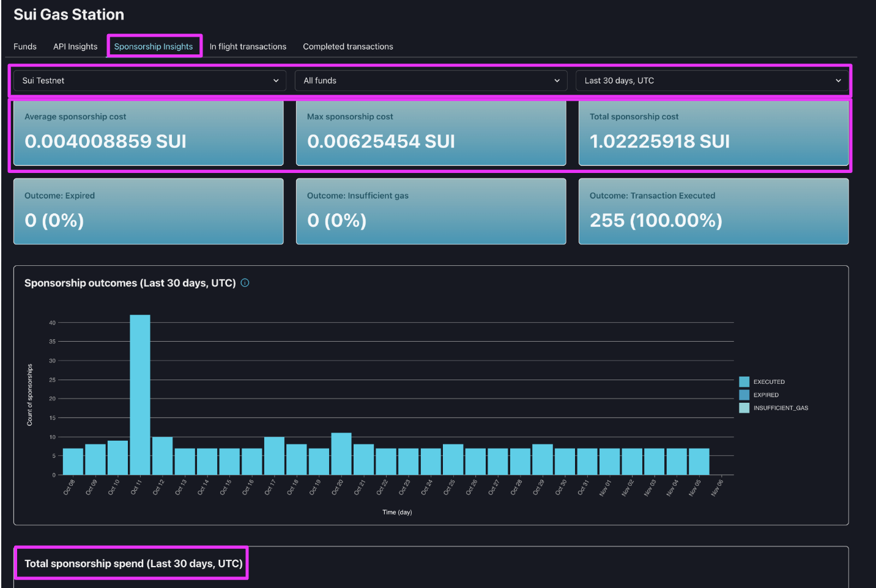
Task: Open the Sui Testnet network dropdown
Action: point(150,81)
